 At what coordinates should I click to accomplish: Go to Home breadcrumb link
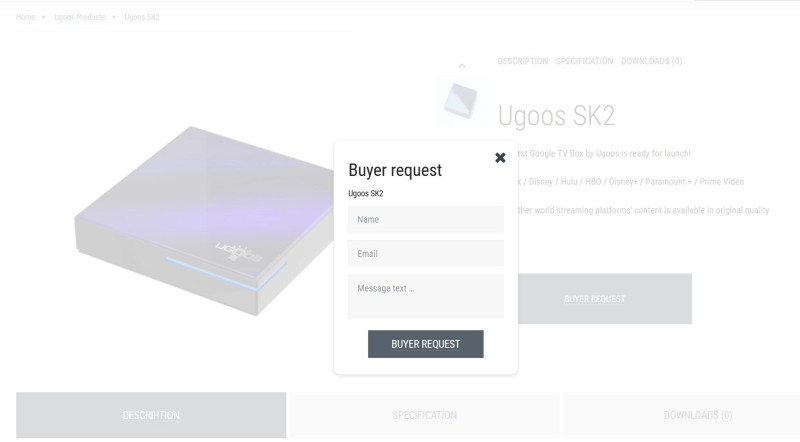[25, 17]
